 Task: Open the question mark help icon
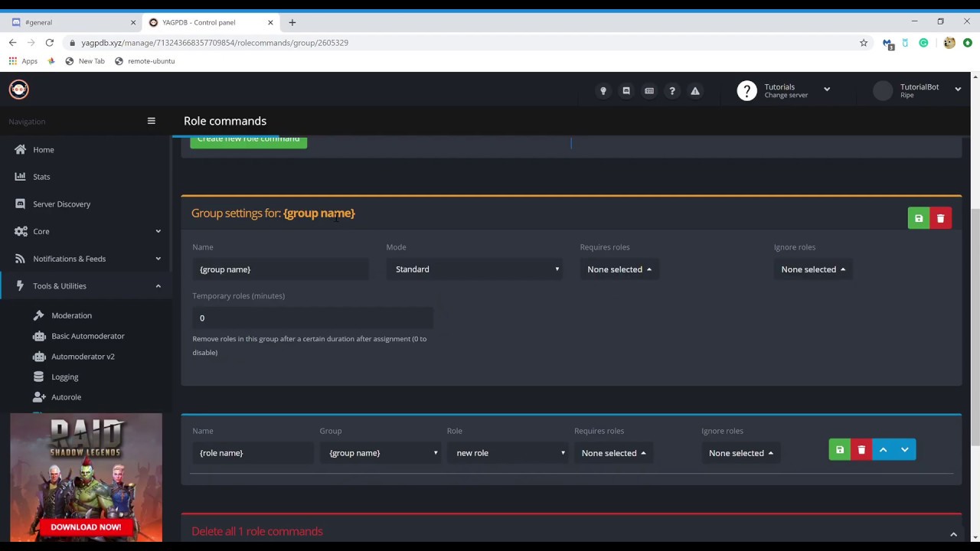pyautogui.click(x=672, y=91)
